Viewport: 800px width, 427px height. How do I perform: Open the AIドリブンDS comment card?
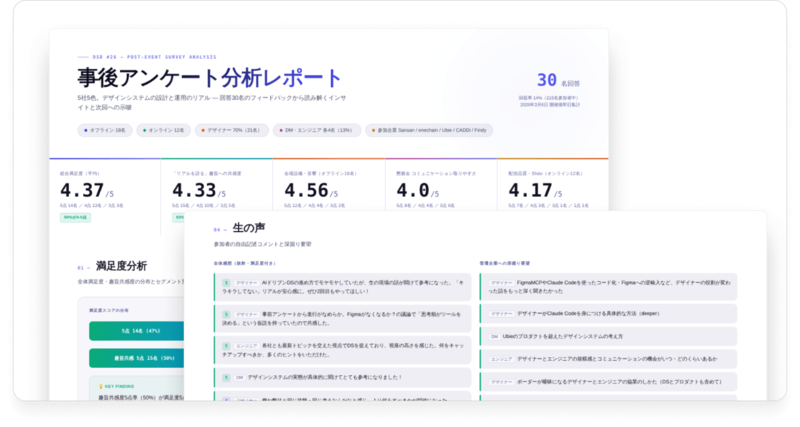pyautogui.click(x=342, y=287)
